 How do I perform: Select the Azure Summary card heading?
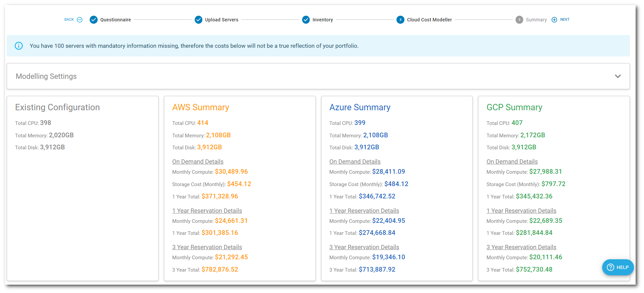360,107
